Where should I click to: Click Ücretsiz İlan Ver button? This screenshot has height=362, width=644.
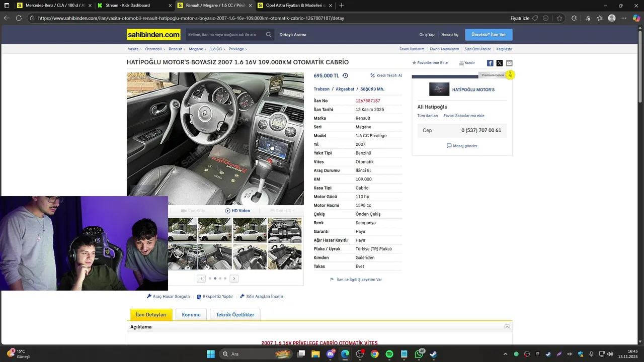[x=489, y=35]
